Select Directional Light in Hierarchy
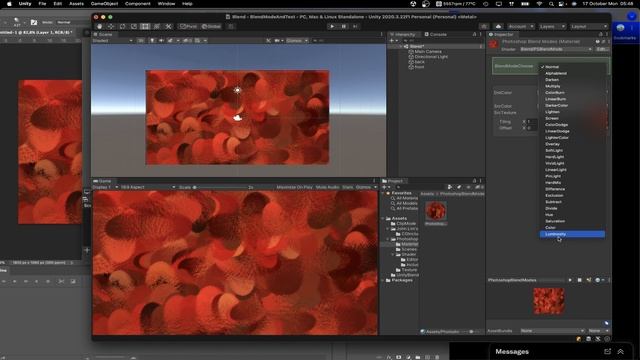The height and width of the screenshot is (360, 640). point(431,57)
